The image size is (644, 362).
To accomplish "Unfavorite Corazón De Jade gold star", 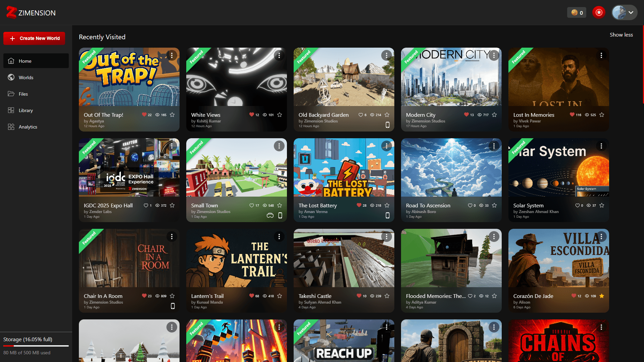I will 602,296.
